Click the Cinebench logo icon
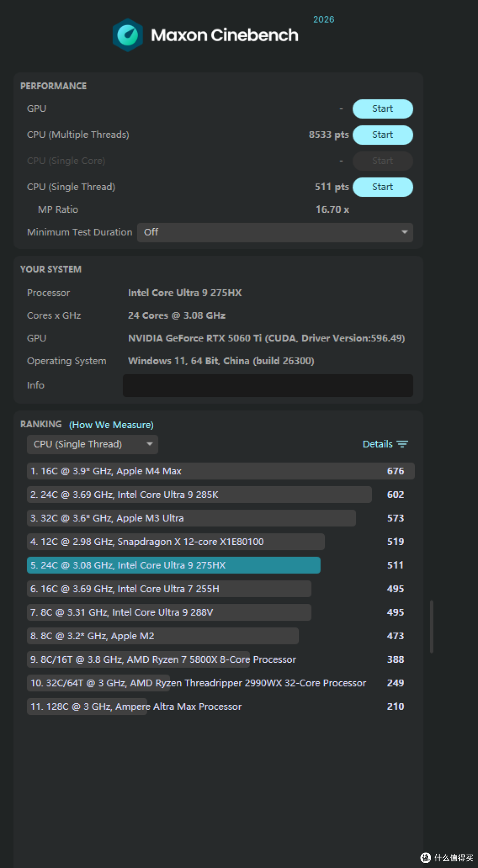Screen dimensions: 478x868 point(127,35)
